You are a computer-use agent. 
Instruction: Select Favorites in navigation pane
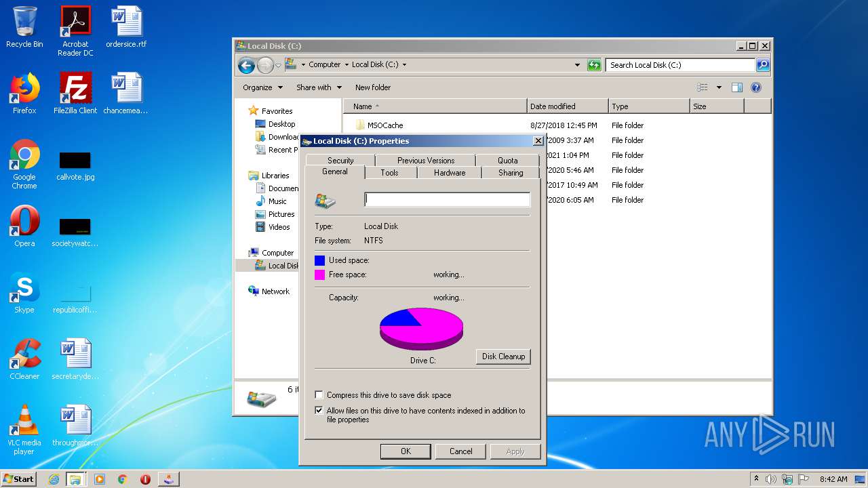pyautogui.click(x=277, y=111)
